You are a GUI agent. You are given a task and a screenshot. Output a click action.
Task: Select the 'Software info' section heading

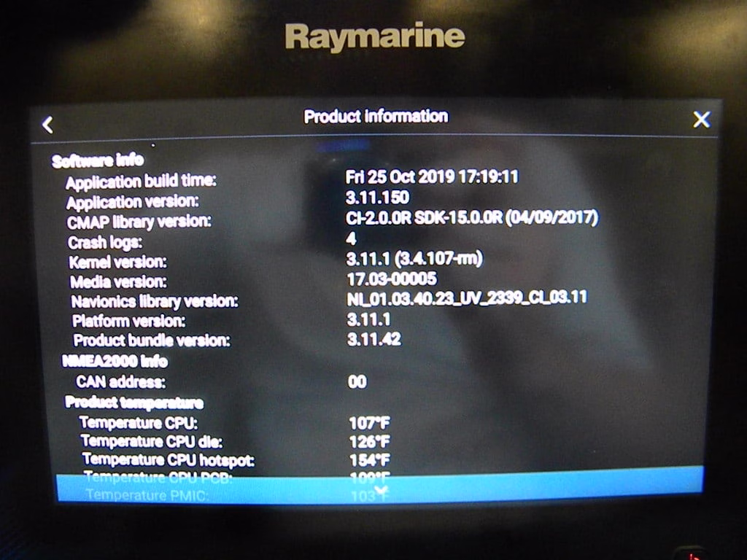[98, 160]
